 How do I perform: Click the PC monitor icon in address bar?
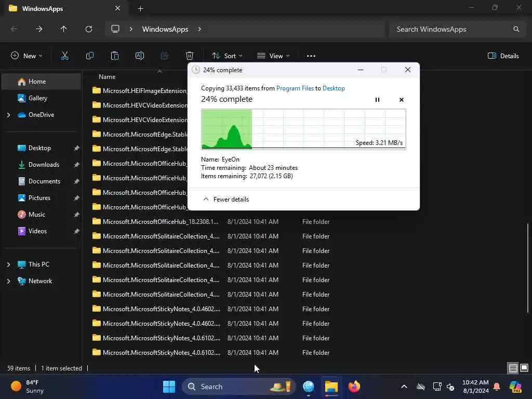[115, 29]
